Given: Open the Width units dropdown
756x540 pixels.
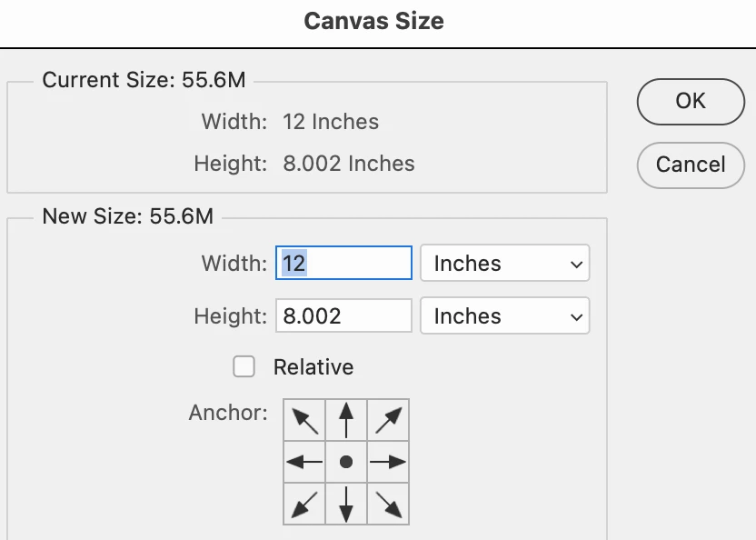Looking at the screenshot, I should [504, 264].
